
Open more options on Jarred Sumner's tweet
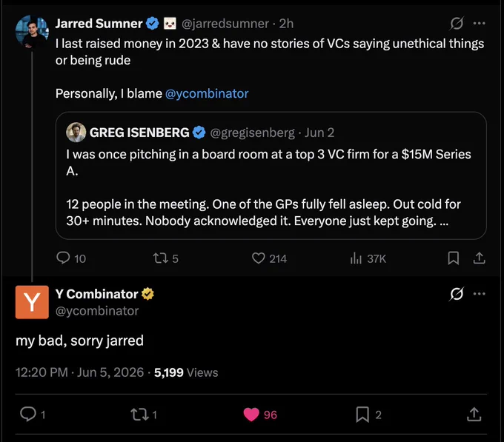tap(480, 24)
